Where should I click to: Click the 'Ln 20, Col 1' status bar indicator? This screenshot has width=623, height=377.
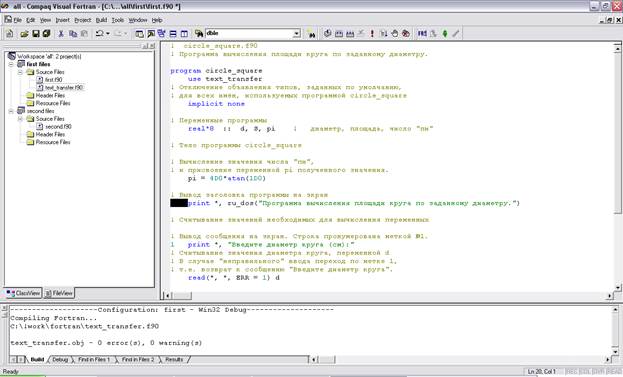pos(542,371)
